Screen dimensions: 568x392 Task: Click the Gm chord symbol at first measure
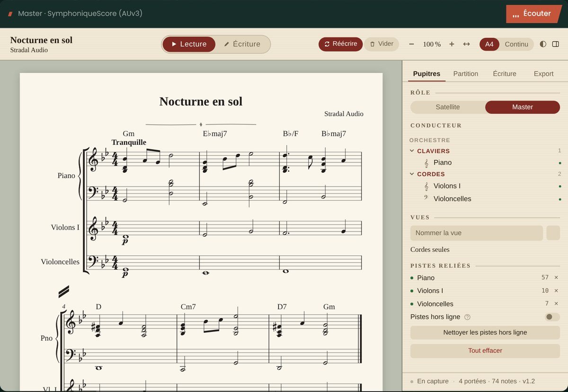pyautogui.click(x=128, y=134)
